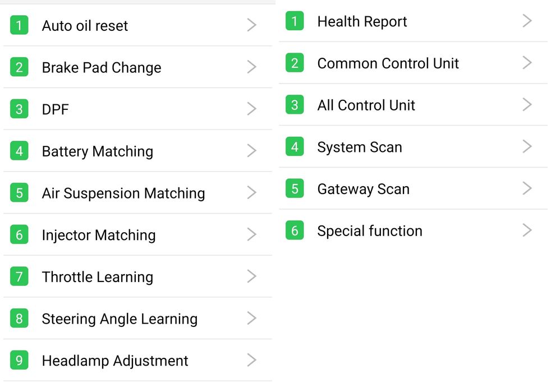Click the chevron on the Battery Matching row
Viewport: 551px width, 392px height.
point(252,151)
